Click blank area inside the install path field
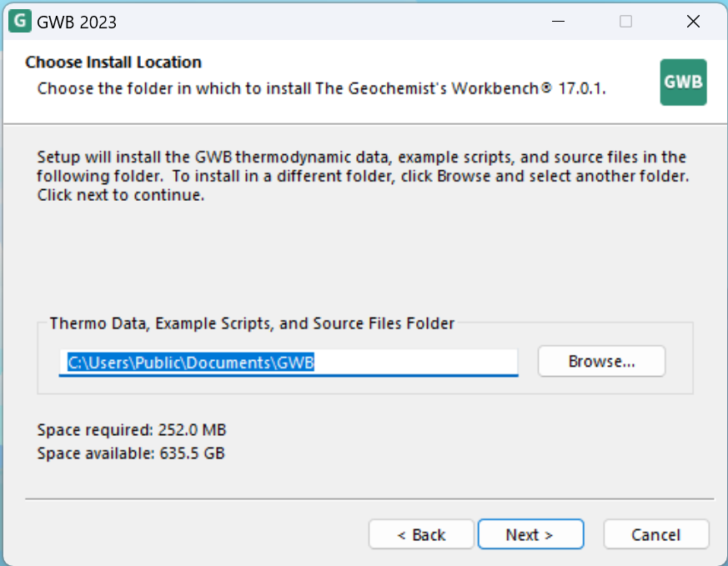 [x=415, y=363]
